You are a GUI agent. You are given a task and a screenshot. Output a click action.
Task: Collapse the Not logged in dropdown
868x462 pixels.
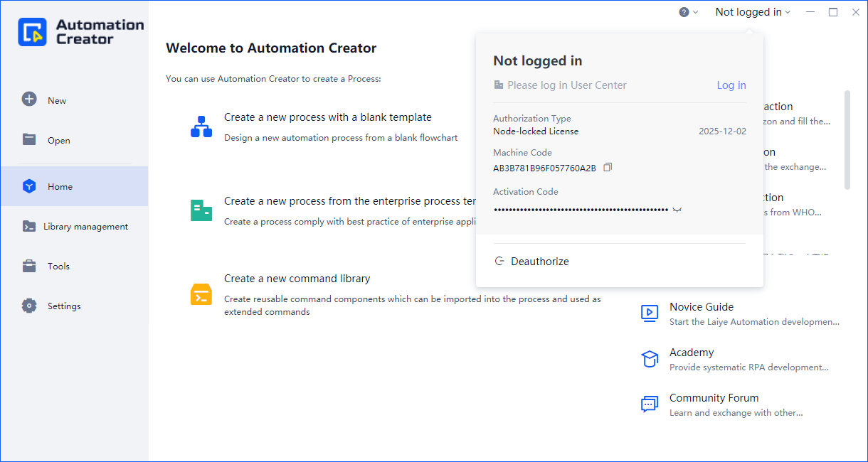click(753, 12)
